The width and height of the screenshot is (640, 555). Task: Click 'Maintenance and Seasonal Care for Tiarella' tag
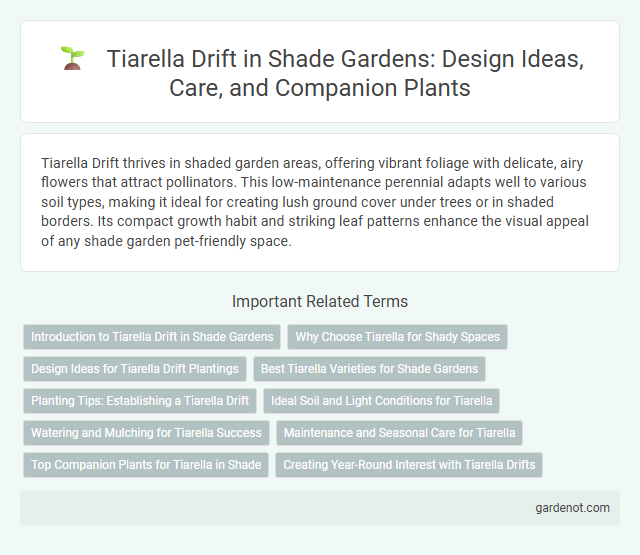coord(400,433)
